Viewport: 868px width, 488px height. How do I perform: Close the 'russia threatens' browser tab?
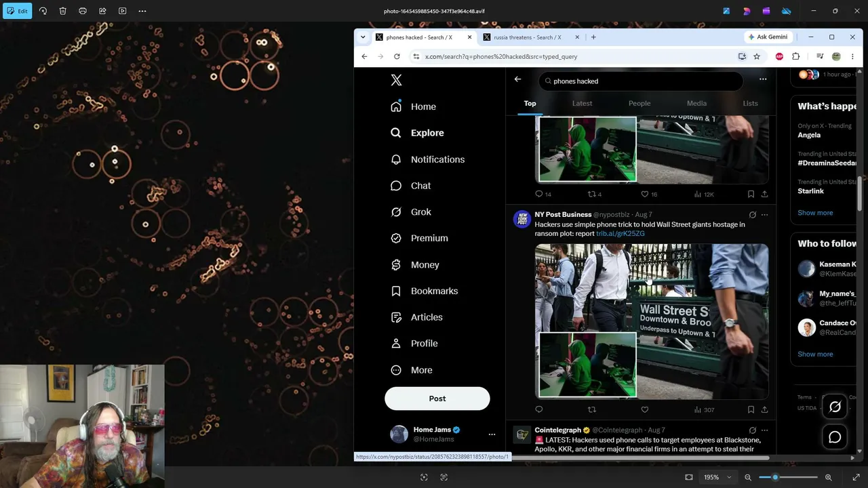577,37
